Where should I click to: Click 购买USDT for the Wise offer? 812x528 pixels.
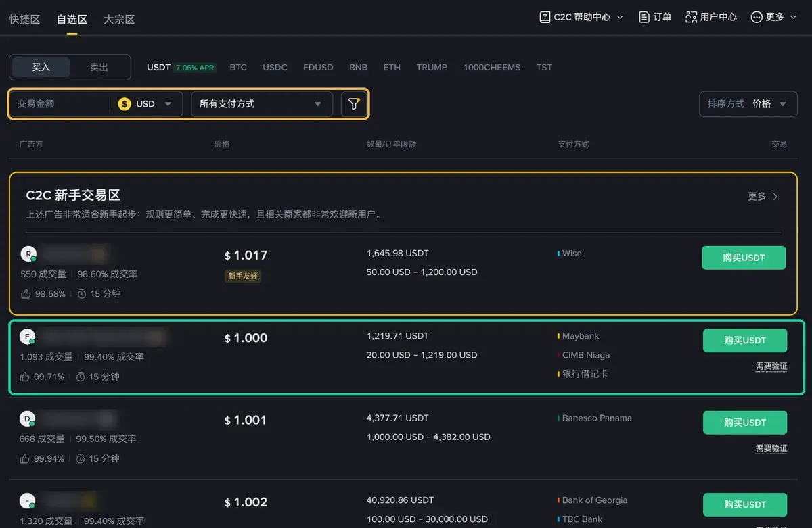click(744, 258)
